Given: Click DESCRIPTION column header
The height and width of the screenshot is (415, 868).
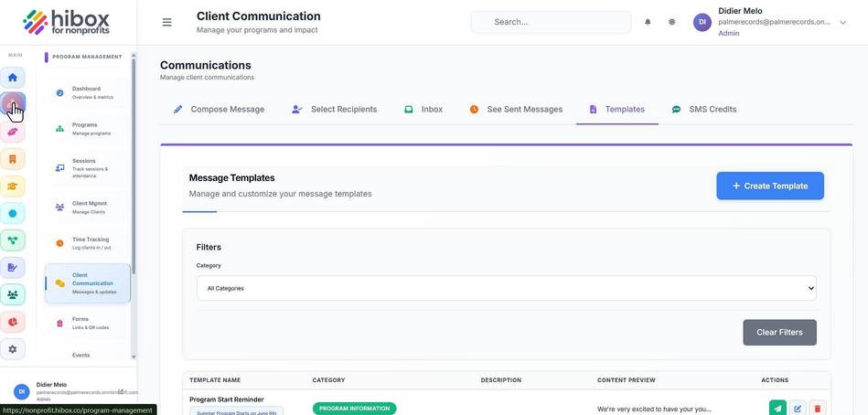Looking at the screenshot, I should pyautogui.click(x=501, y=380).
